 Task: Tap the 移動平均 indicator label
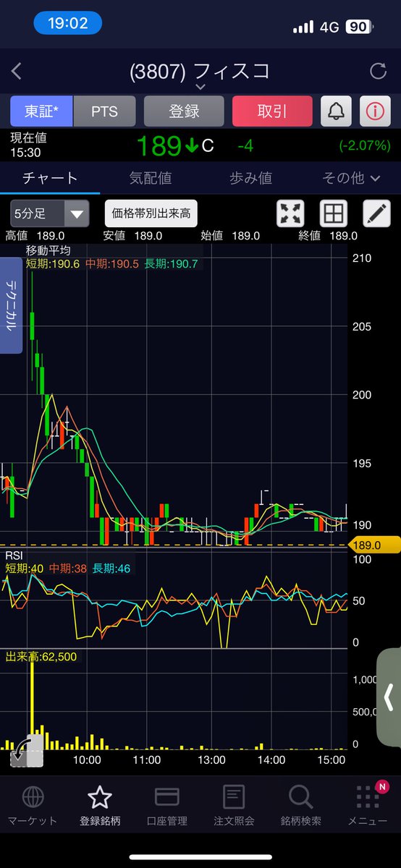click(47, 250)
